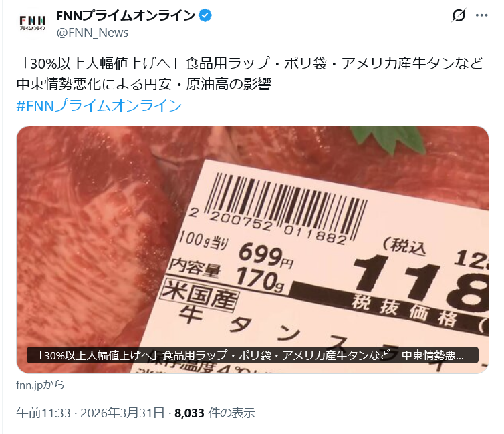The height and width of the screenshot is (434, 504).
Task: Open FNNプライムオンライン display name
Action: (126, 15)
